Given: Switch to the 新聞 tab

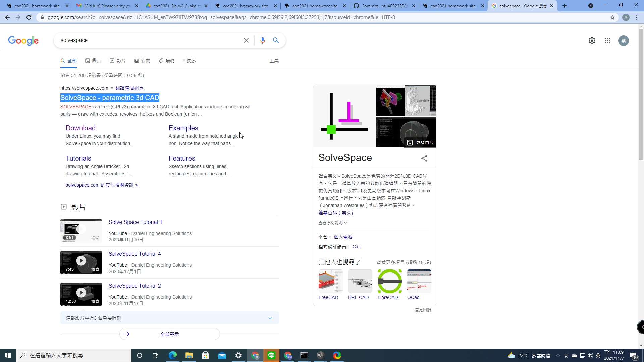Looking at the screenshot, I should (x=142, y=61).
